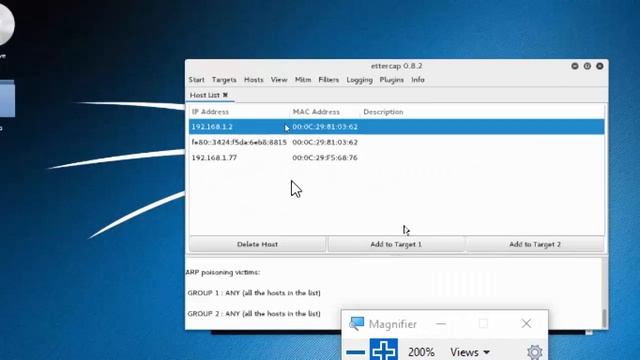Viewport: 640px width, 360px height.
Task: Click the minimize icon of ettercap window
Action: click(575, 66)
